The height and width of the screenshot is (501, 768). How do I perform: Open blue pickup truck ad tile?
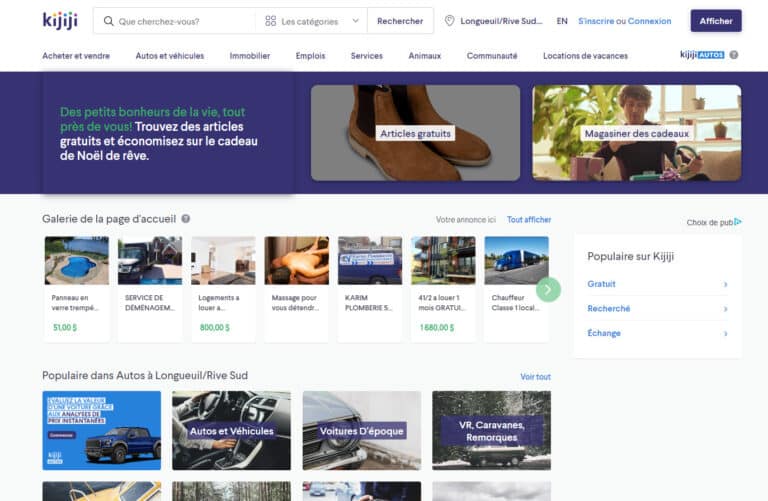tap(101, 430)
